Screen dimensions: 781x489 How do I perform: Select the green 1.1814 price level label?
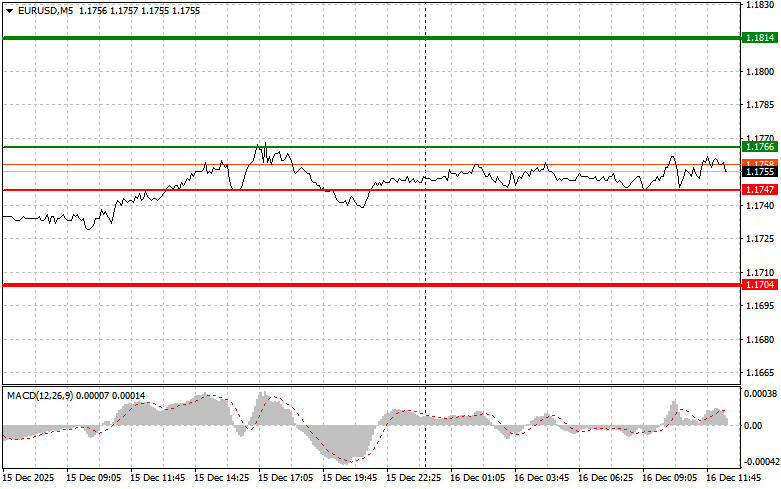click(x=759, y=38)
